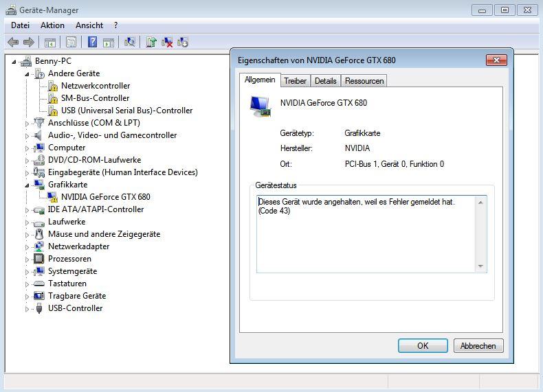Click the text 'PCI-Bus 1, Gerät 0, Funktion 0'
The height and width of the screenshot is (392, 543).
[394, 164]
